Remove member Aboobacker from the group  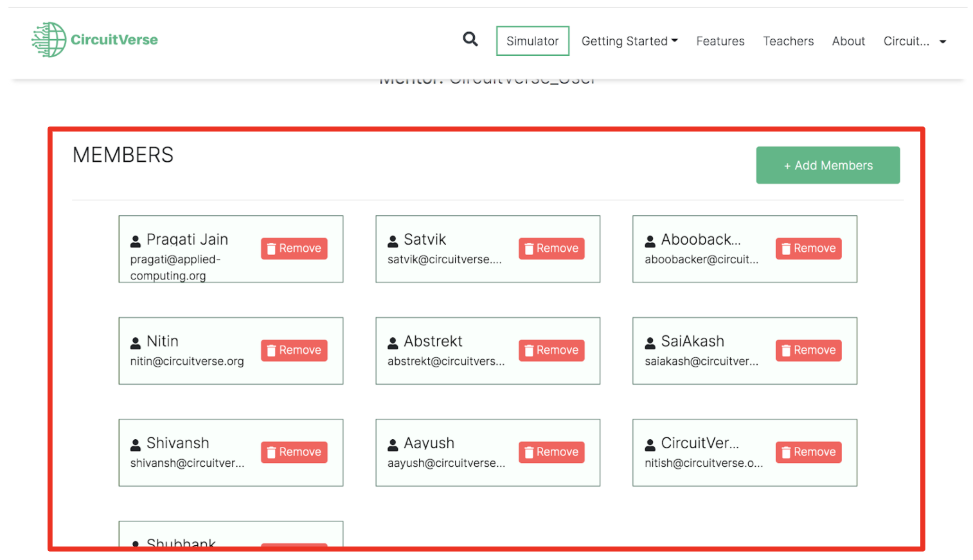click(x=808, y=249)
